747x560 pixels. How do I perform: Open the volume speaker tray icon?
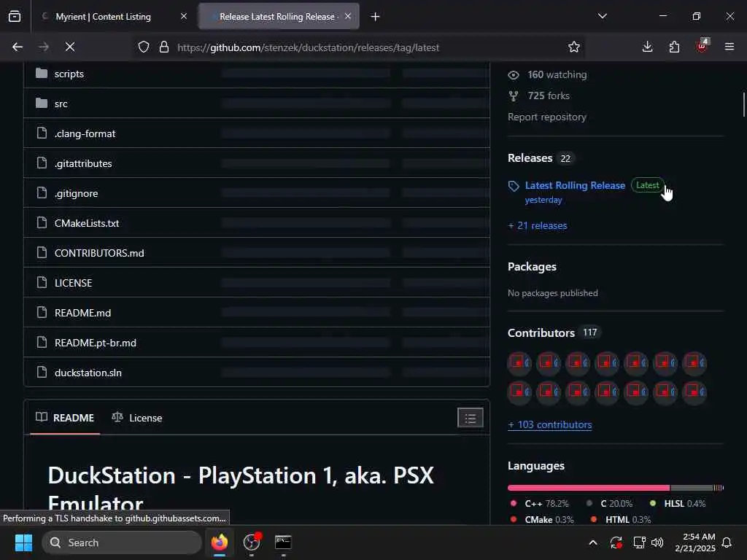point(657,542)
